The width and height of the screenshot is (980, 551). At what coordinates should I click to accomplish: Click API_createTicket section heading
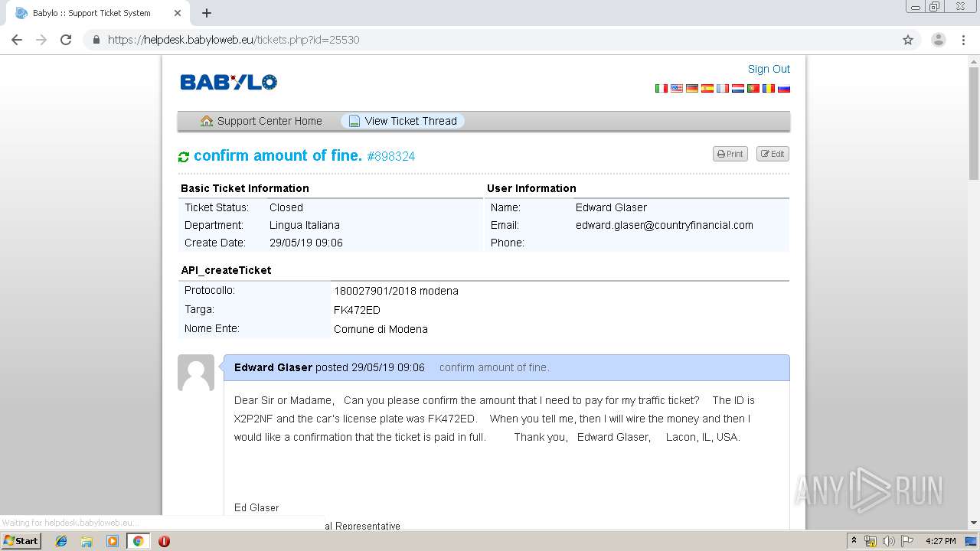pyautogui.click(x=226, y=270)
